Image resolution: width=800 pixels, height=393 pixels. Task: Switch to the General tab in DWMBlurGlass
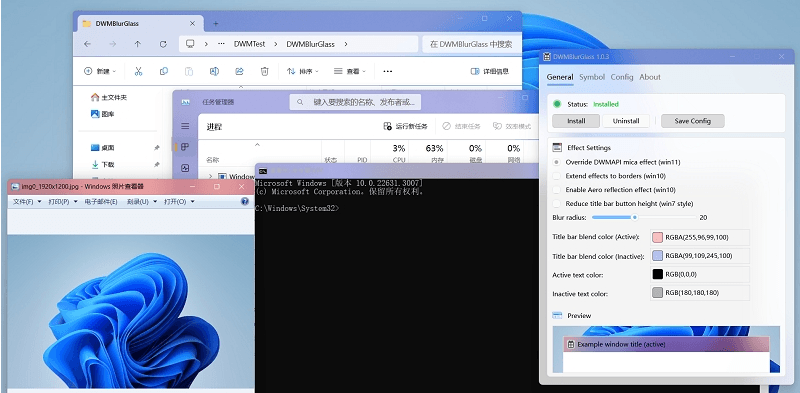tap(560, 77)
